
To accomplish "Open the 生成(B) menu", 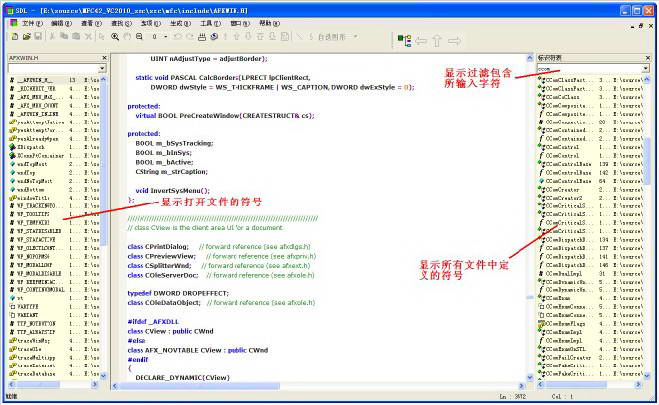I will click(180, 24).
